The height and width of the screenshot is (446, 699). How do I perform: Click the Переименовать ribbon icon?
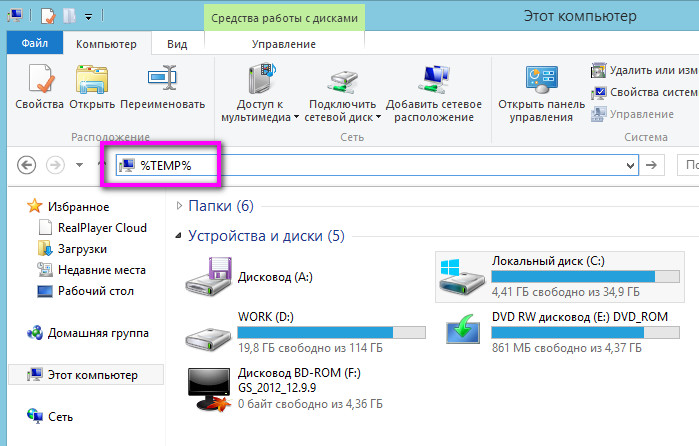tap(162, 78)
